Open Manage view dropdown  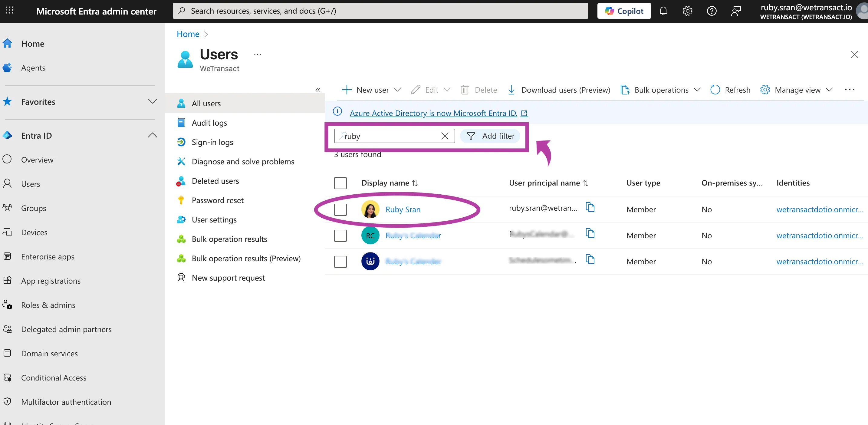coord(797,90)
